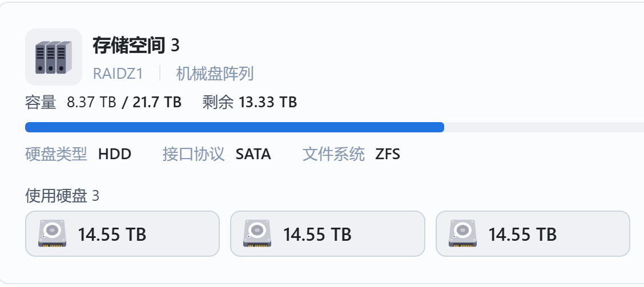Click the remaining 13.33 TB value
Screen dimensions: 644x287
click(x=268, y=103)
